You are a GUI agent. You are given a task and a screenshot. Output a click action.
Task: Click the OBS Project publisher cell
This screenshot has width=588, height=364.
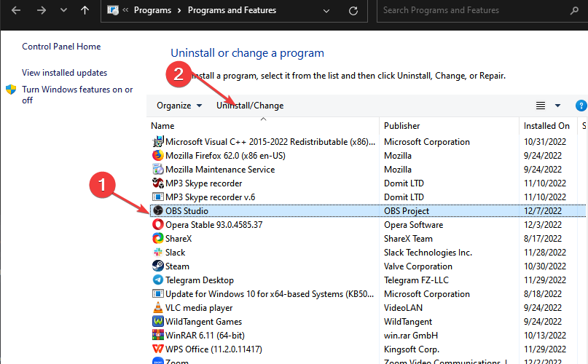(x=406, y=211)
